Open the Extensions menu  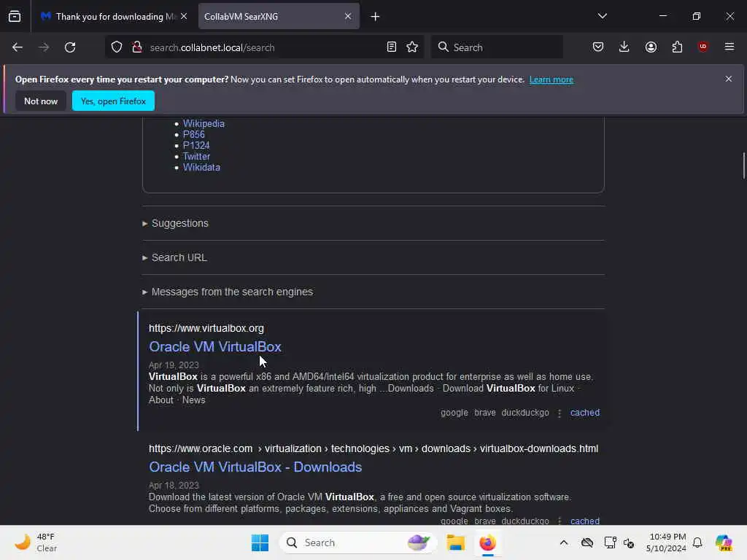(x=677, y=47)
